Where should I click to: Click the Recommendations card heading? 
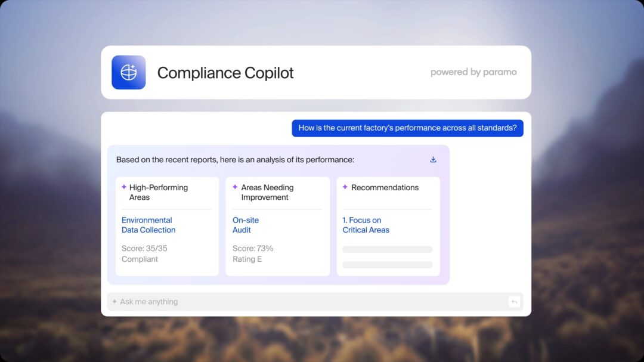tap(385, 187)
